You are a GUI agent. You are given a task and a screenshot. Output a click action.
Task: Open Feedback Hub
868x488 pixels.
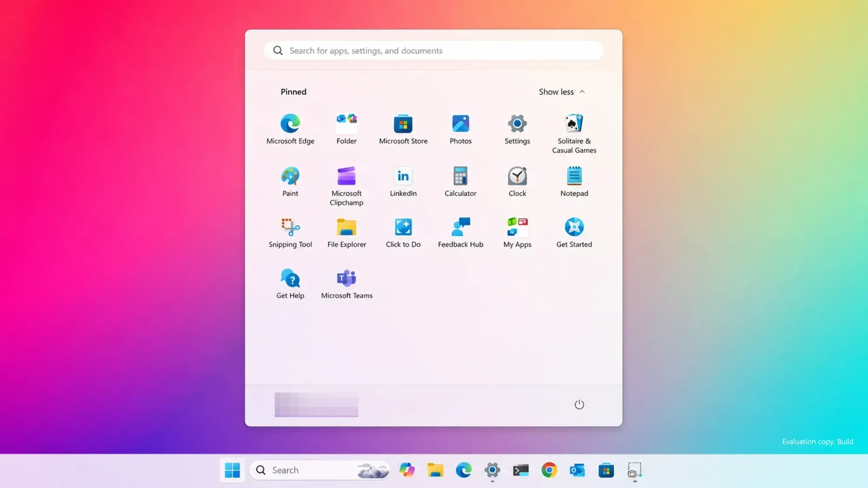(460, 233)
